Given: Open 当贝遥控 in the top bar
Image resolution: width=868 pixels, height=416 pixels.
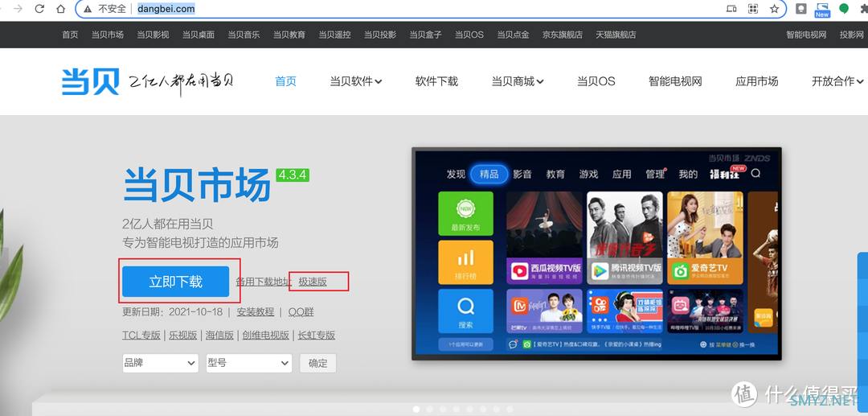Looking at the screenshot, I should [334, 35].
